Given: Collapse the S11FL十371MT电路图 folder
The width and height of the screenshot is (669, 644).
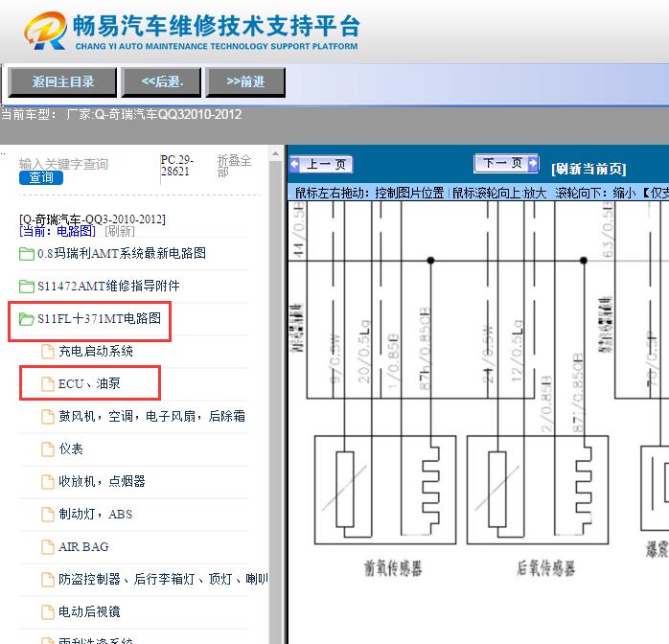Looking at the screenshot, I should pyautogui.click(x=99, y=318).
